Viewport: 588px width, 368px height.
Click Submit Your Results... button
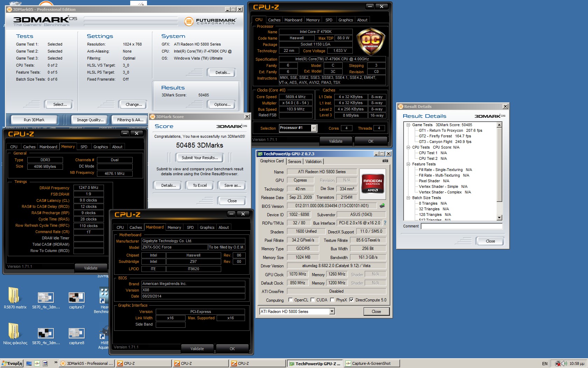point(199,158)
